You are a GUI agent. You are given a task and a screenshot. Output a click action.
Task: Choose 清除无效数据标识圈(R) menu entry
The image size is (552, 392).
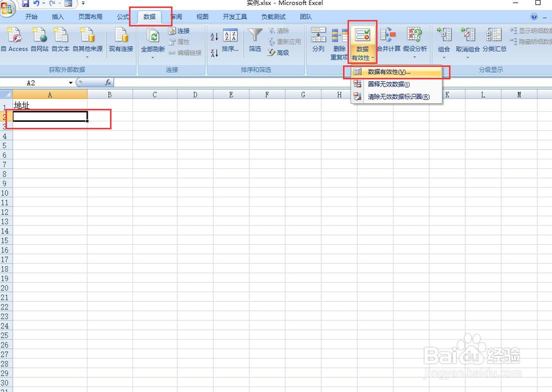pos(396,96)
